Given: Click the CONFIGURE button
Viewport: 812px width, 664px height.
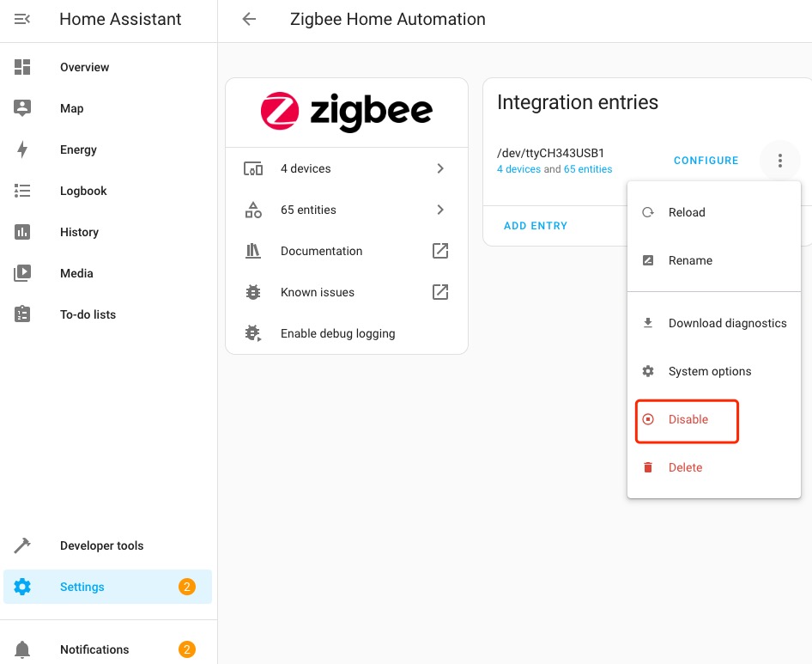Looking at the screenshot, I should 706,161.
